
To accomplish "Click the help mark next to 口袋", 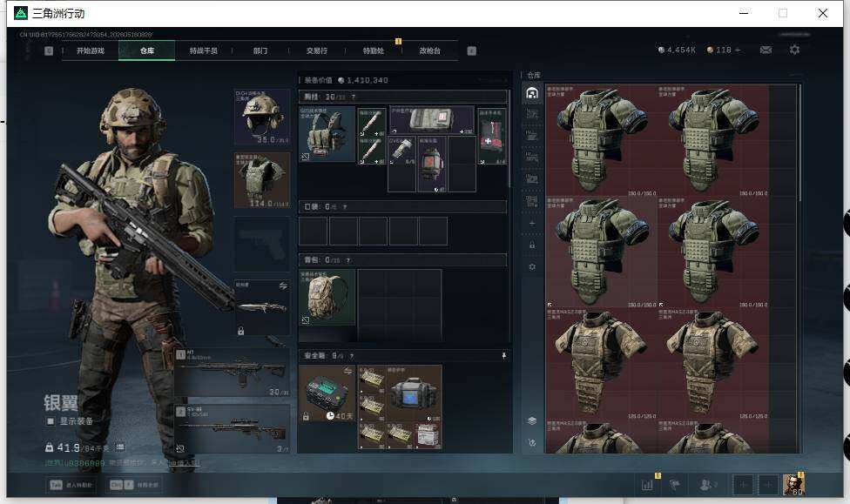I will click(345, 207).
